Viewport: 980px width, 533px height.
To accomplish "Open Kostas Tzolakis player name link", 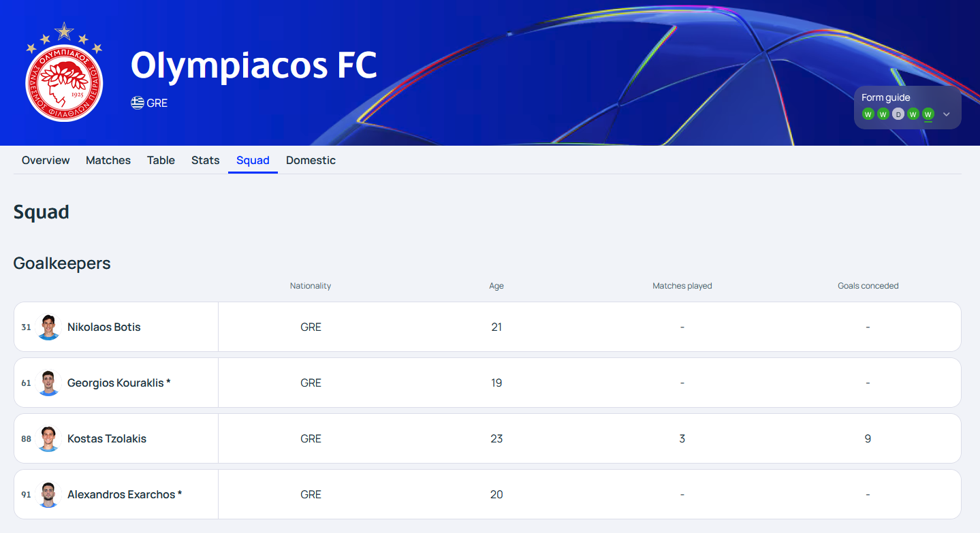I will [x=107, y=438].
